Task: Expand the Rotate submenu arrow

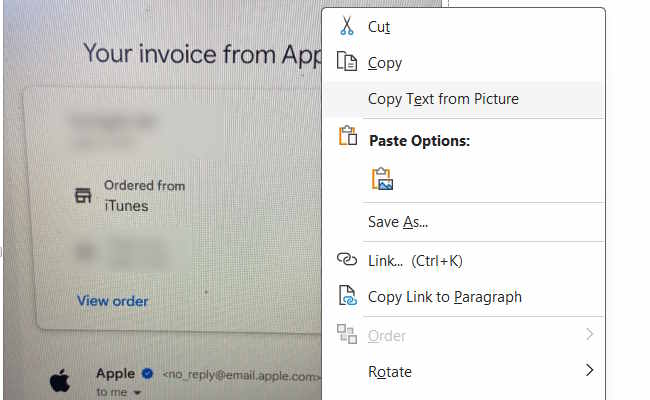Action: 589,370
